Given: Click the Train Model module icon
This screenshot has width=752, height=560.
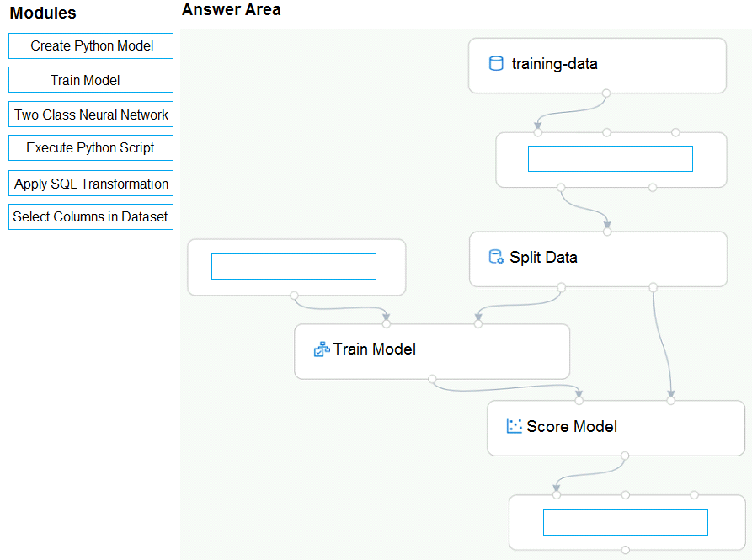Looking at the screenshot, I should (322, 349).
